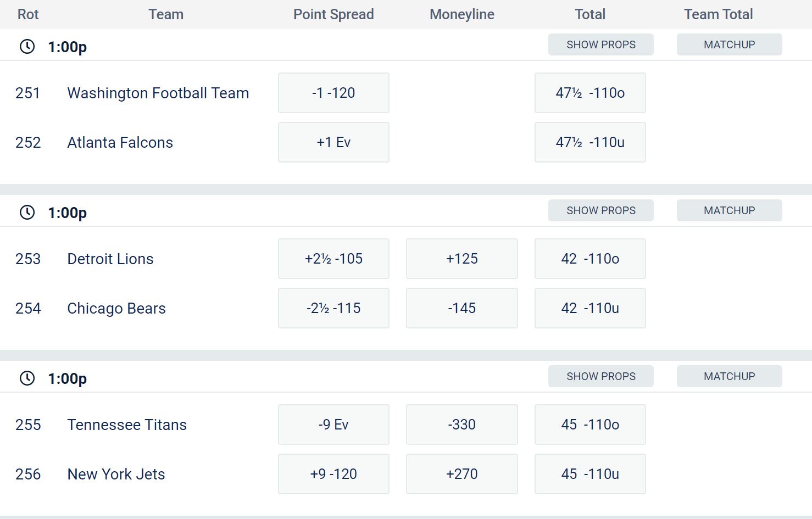Screen dimensions: 812x519
Task: Select Washington Football Team -1 -120 point spread
Action: tap(333, 92)
